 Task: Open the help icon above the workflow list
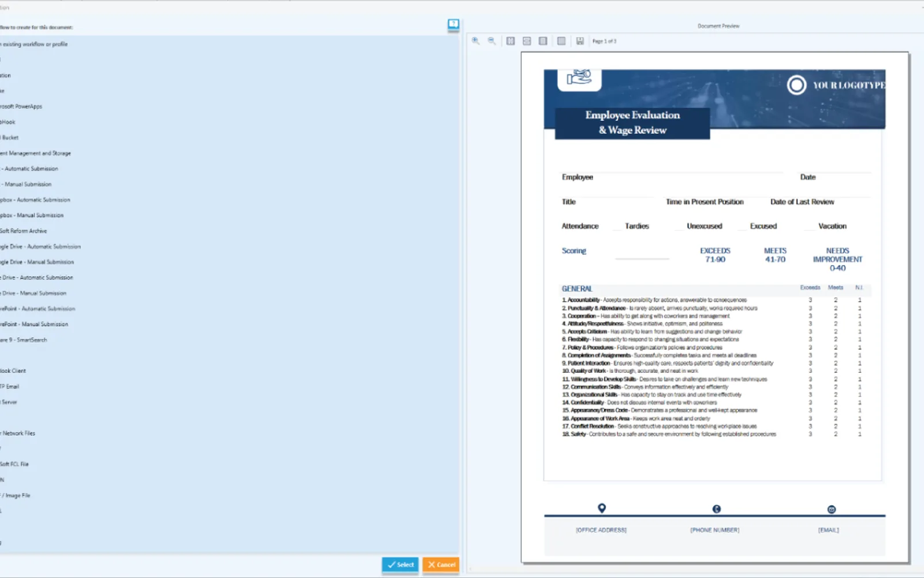coord(453,24)
